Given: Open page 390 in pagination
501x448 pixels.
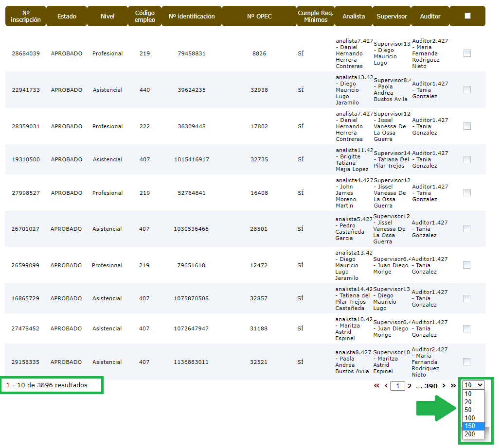Looking at the screenshot, I should tap(430, 386).
